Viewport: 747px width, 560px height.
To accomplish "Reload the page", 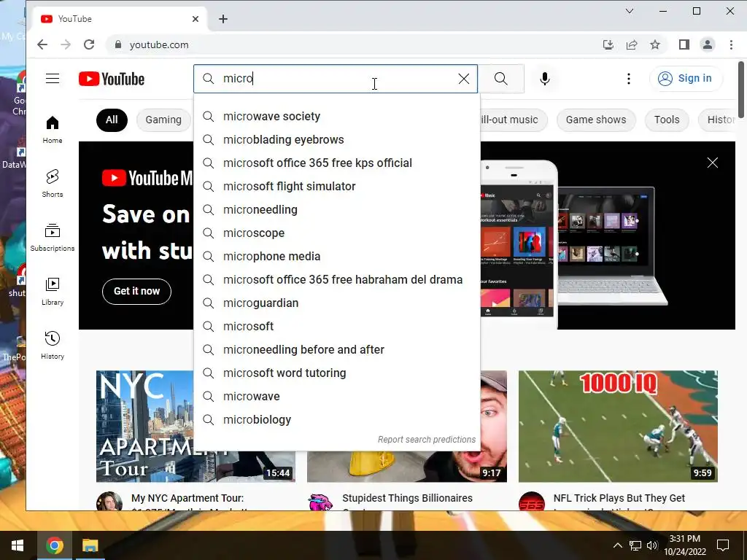I will [89, 44].
